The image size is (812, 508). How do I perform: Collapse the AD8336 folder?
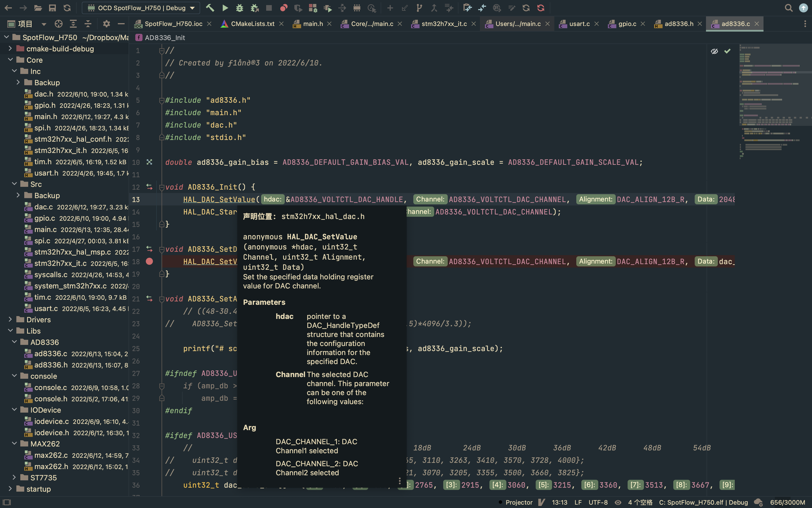14,342
